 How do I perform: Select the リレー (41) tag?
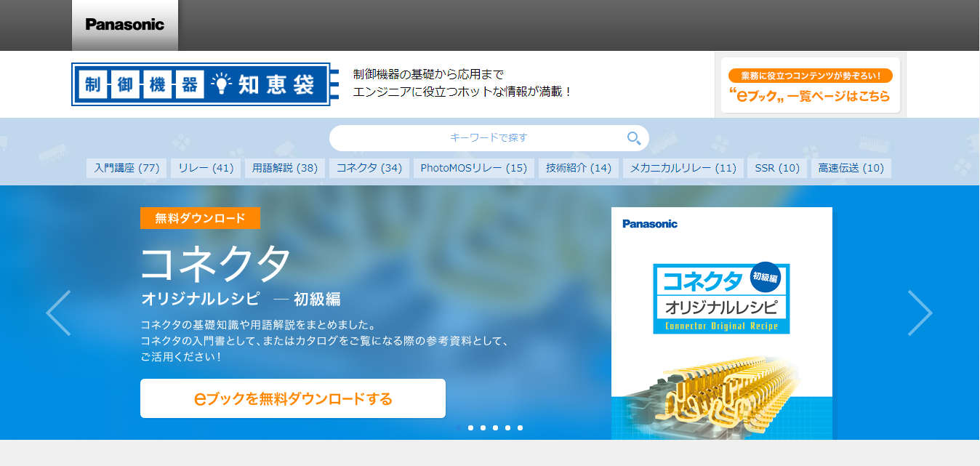pyautogui.click(x=206, y=168)
